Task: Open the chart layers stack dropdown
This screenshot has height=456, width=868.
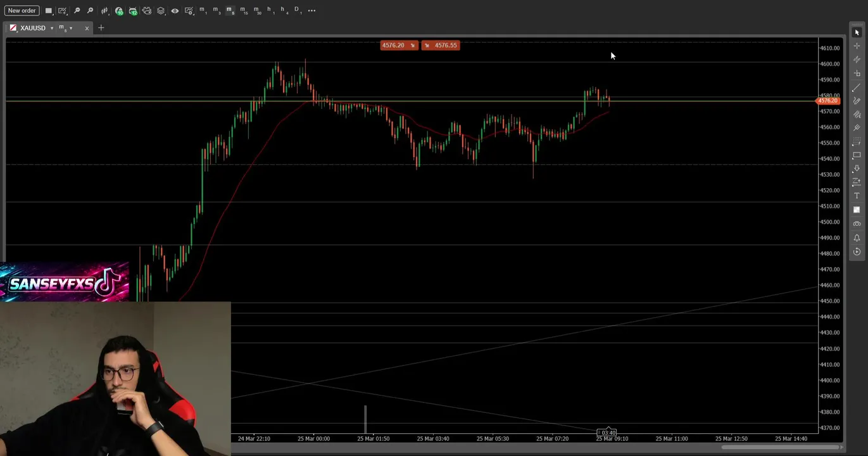Action: pyautogui.click(x=161, y=11)
